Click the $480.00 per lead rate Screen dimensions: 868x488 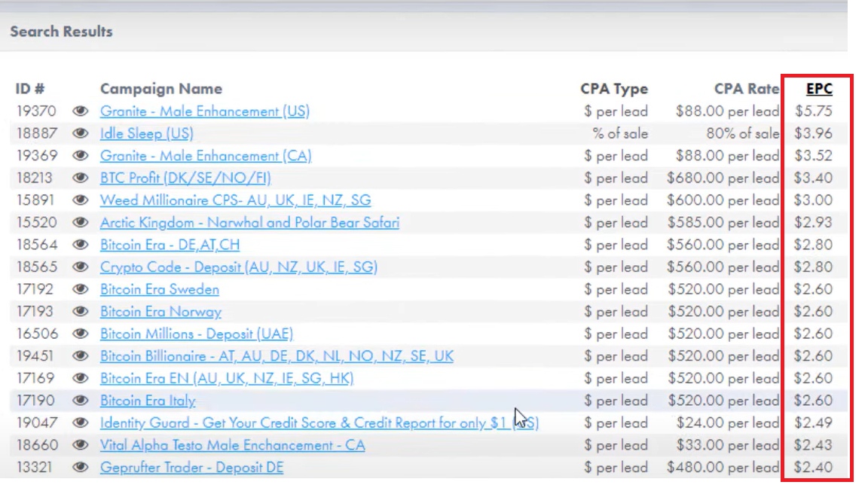[723, 467]
